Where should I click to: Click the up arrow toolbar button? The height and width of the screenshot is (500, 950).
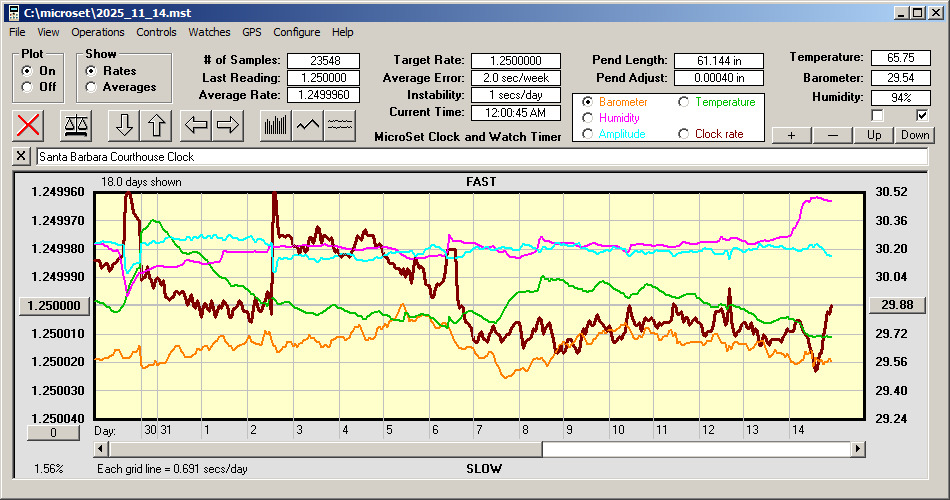tap(157, 125)
